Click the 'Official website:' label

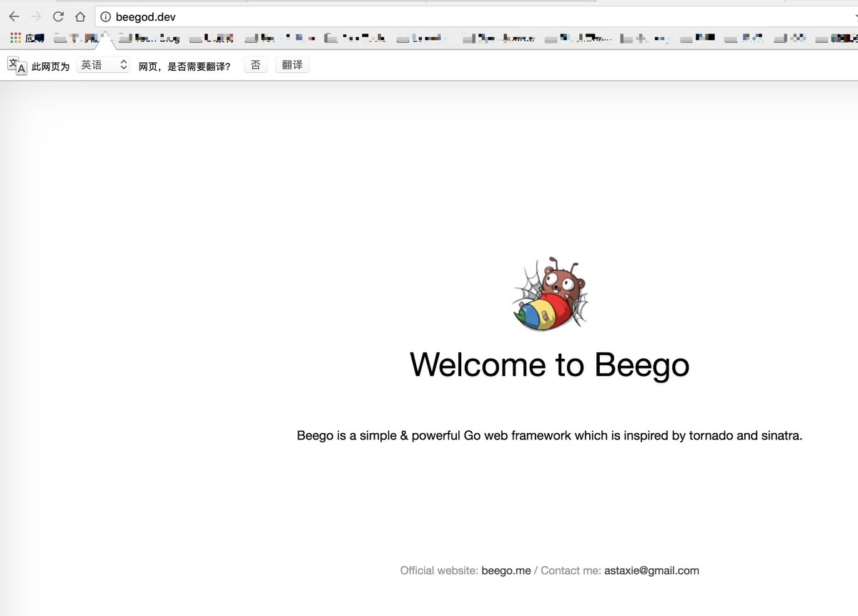439,570
